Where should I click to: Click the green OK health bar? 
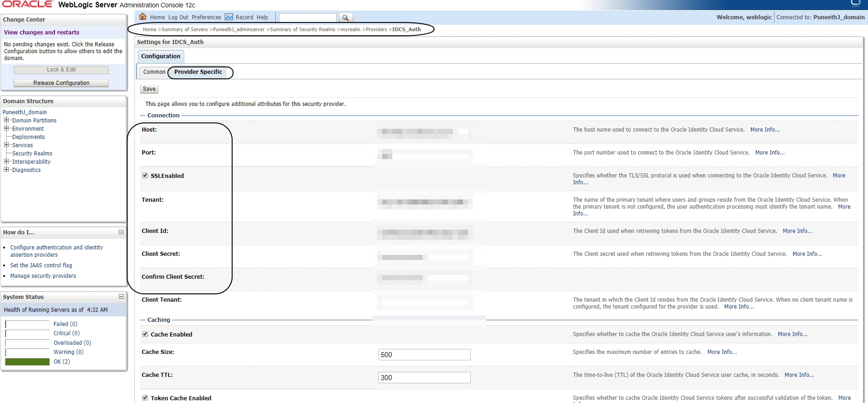pos(28,362)
